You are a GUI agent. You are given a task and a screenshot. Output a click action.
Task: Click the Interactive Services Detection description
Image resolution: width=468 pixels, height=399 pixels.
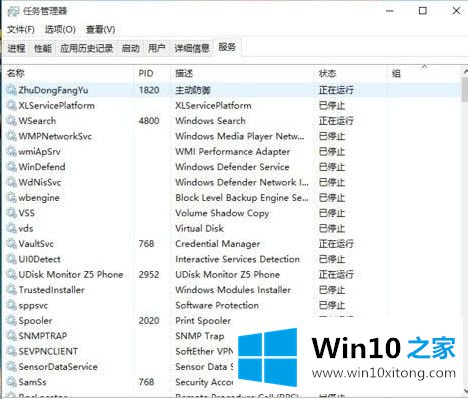237,259
